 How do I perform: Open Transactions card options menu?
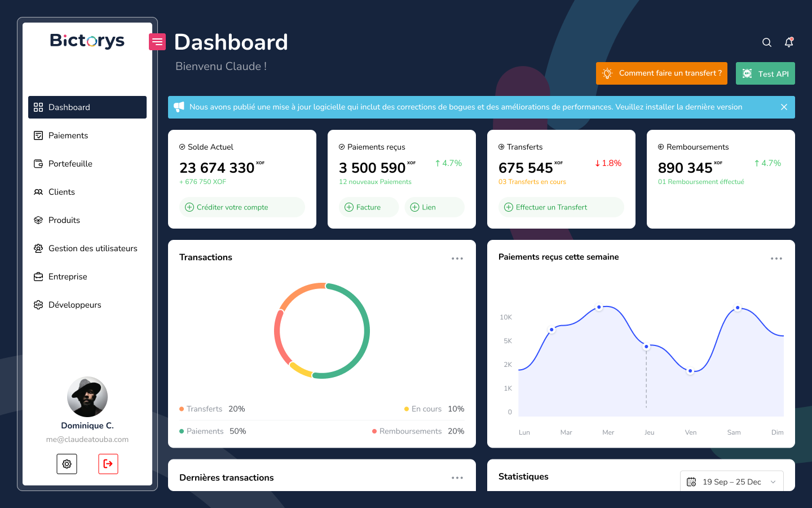(457, 259)
